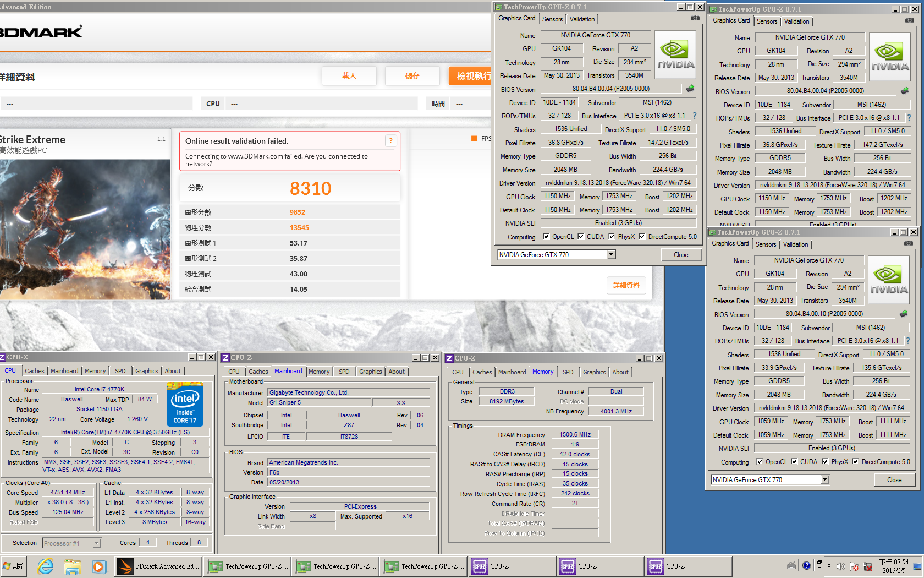Click action center flag icon in tray
The height and width of the screenshot is (578, 924).
[854, 566]
